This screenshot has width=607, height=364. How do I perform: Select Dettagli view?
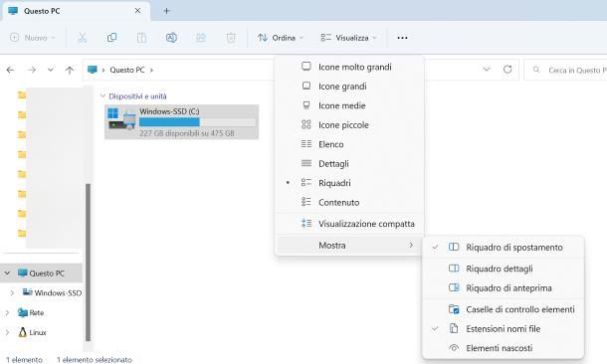[x=349, y=164]
